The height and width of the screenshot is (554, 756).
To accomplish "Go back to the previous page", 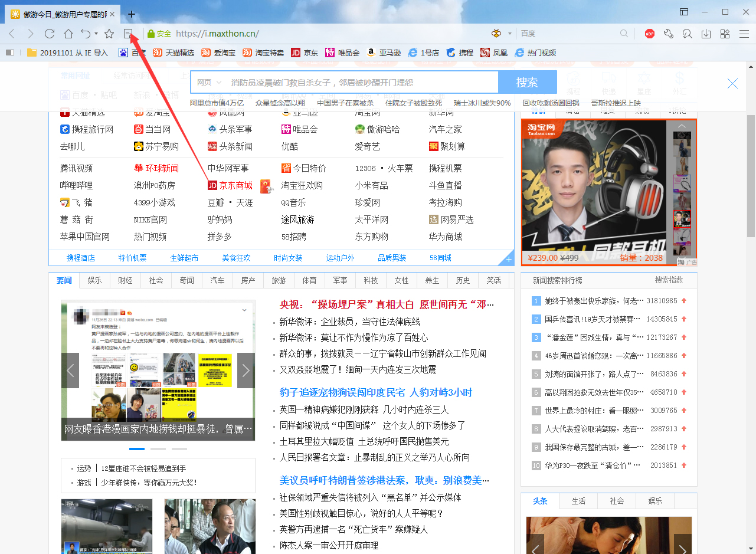I will 12,34.
